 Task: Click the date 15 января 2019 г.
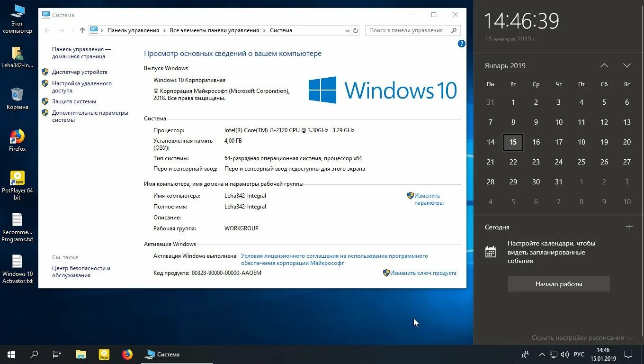511,39
